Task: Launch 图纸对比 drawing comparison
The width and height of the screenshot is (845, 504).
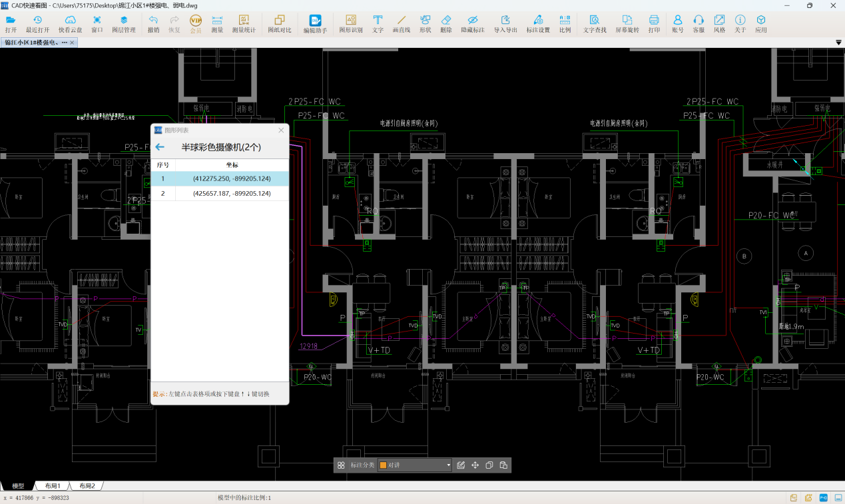Action: point(280,25)
